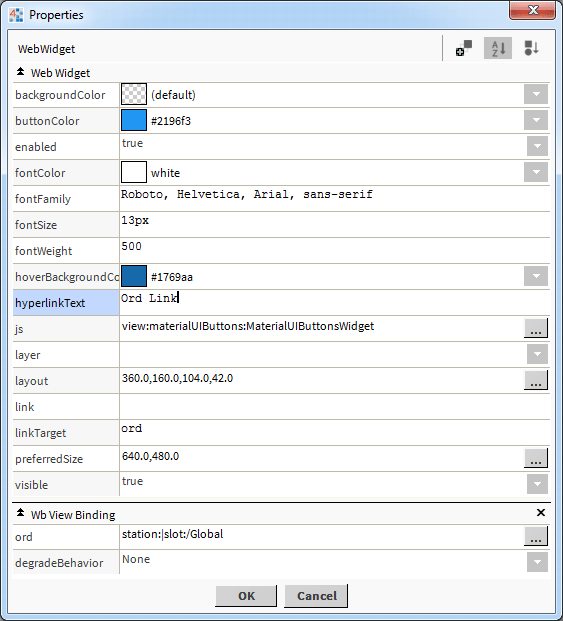The height and width of the screenshot is (621, 563).
Task: Click the WebWidget header title
Action: [46, 49]
